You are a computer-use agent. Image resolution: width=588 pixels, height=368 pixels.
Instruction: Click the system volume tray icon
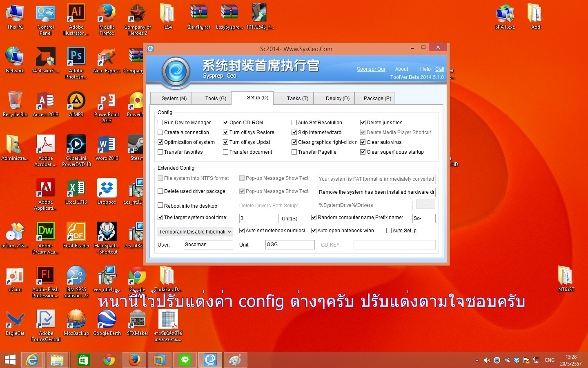coord(487,360)
